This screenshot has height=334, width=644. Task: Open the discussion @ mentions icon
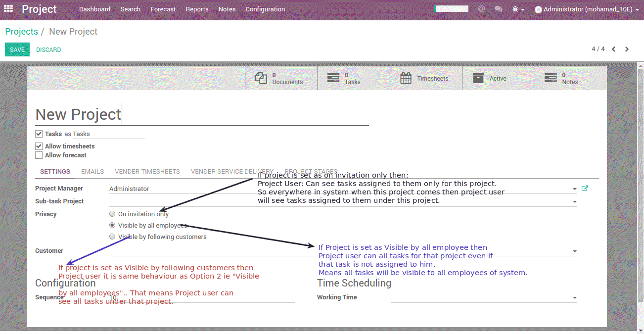pyautogui.click(x=481, y=9)
